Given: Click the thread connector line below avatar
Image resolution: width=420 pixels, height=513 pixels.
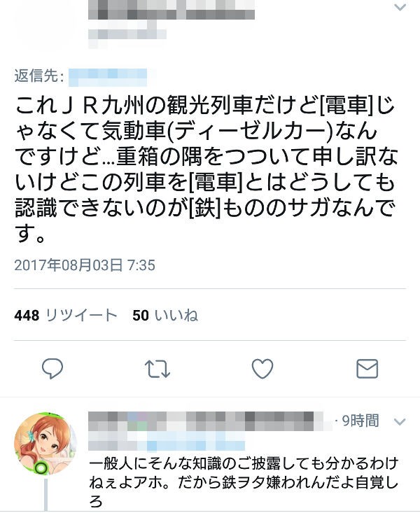Looking at the screenshot, I should click(x=45, y=495).
